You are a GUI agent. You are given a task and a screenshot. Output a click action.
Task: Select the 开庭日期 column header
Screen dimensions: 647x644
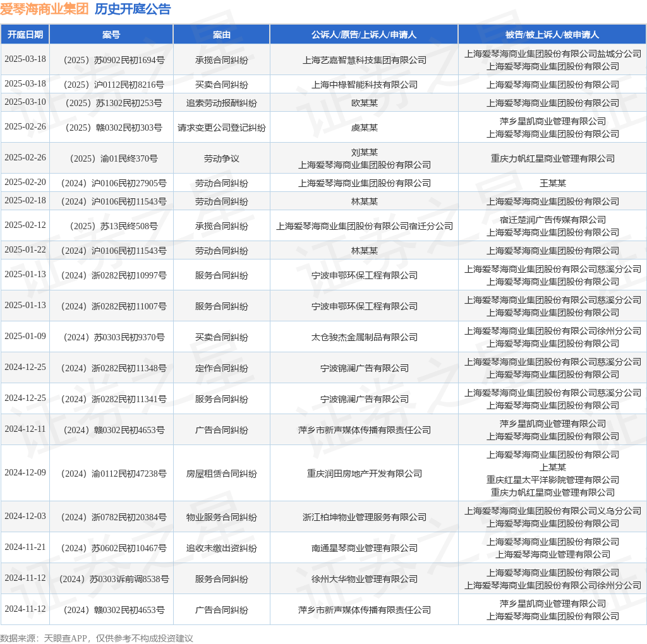coord(25,35)
